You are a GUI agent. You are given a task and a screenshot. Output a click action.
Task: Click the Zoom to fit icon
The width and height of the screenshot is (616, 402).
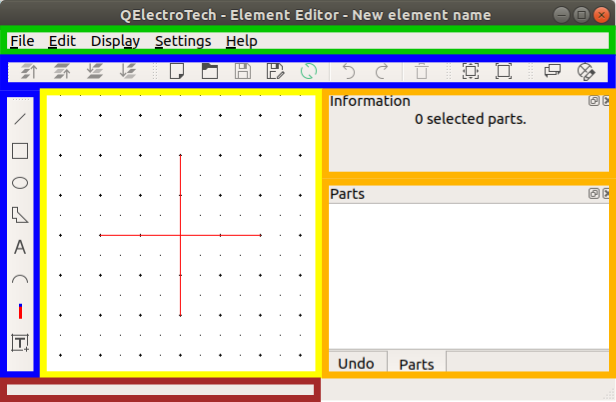(x=470, y=71)
